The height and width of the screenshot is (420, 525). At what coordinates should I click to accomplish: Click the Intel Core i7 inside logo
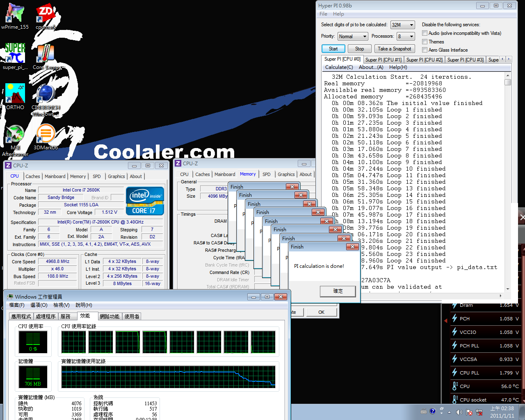coord(145,201)
